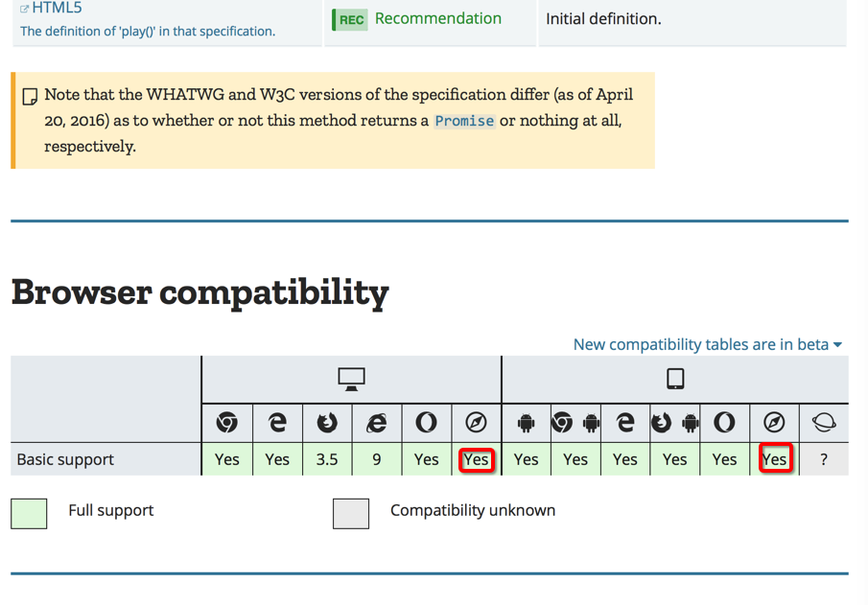Click the Firefox 3.5 support cell
This screenshot has height=605, width=868.
327,460
